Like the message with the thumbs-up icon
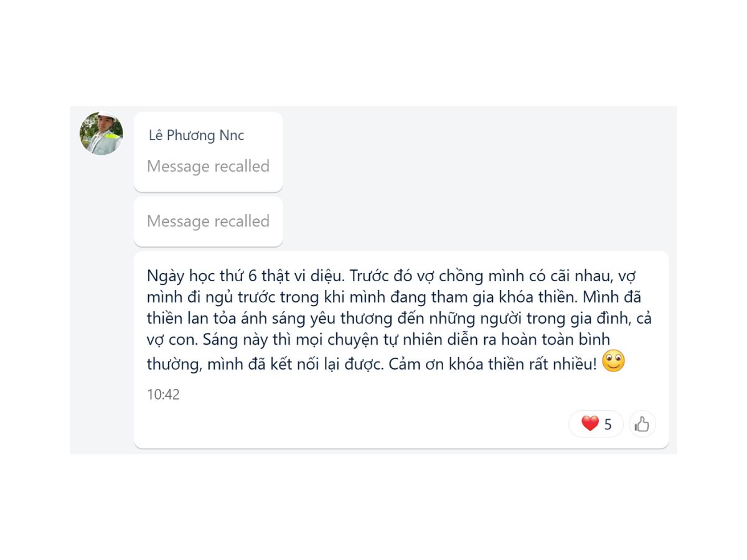Image resolution: width=747 pixels, height=560 pixels. (x=642, y=424)
